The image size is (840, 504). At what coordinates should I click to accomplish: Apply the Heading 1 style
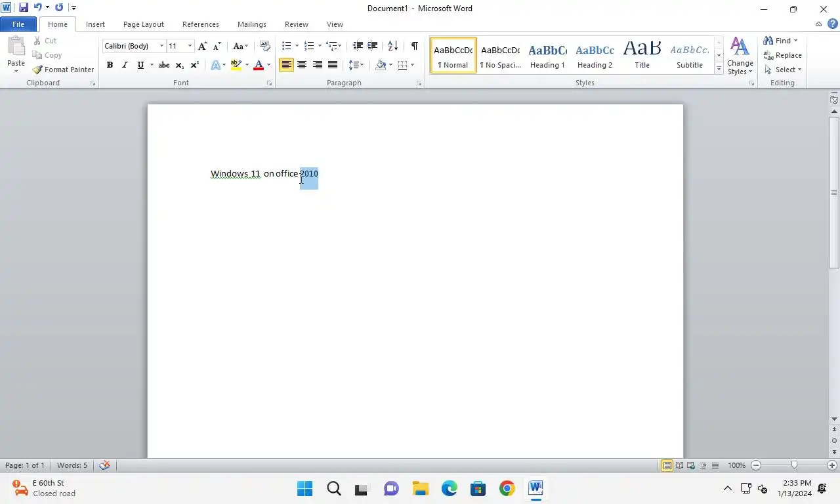click(547, 55)
